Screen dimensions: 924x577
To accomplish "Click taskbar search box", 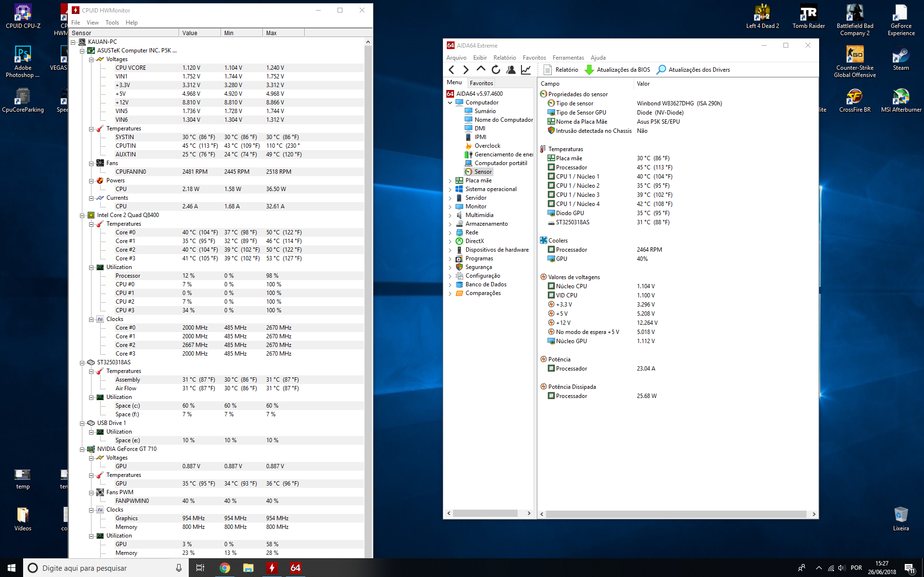I will 106,568.
